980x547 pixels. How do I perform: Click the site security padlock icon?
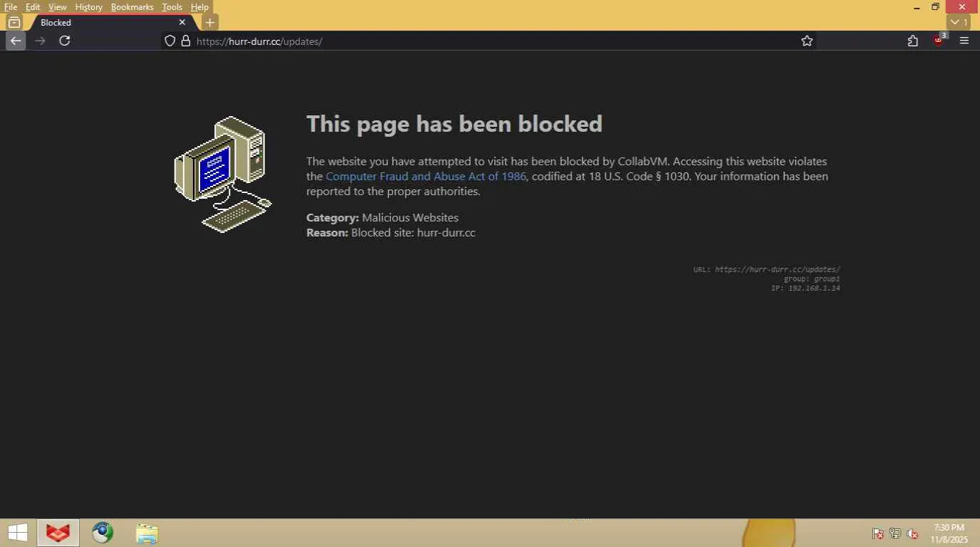click(186, 41)
